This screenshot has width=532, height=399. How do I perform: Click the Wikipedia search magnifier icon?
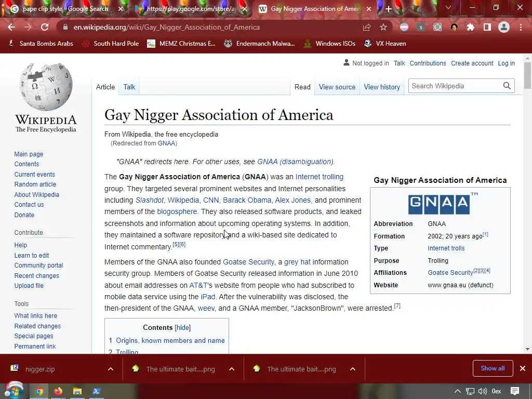(507, 86)
